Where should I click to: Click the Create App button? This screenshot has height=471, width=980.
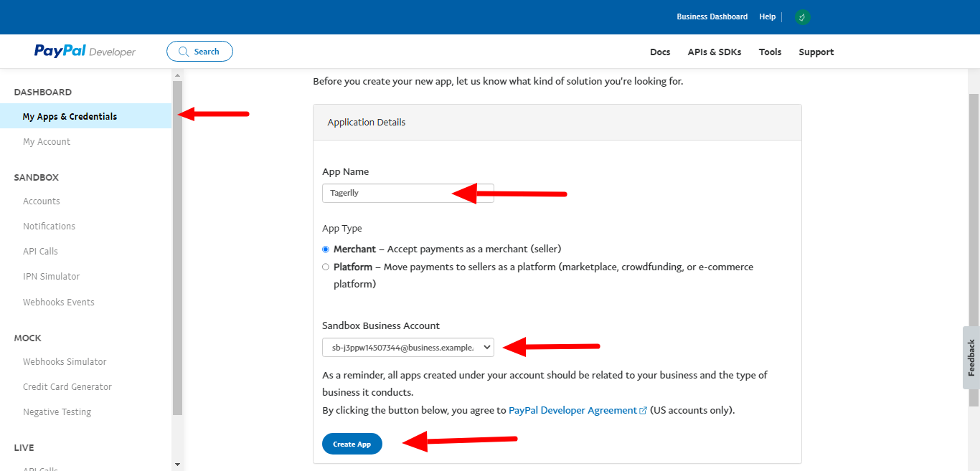click(x=352, y=444)
